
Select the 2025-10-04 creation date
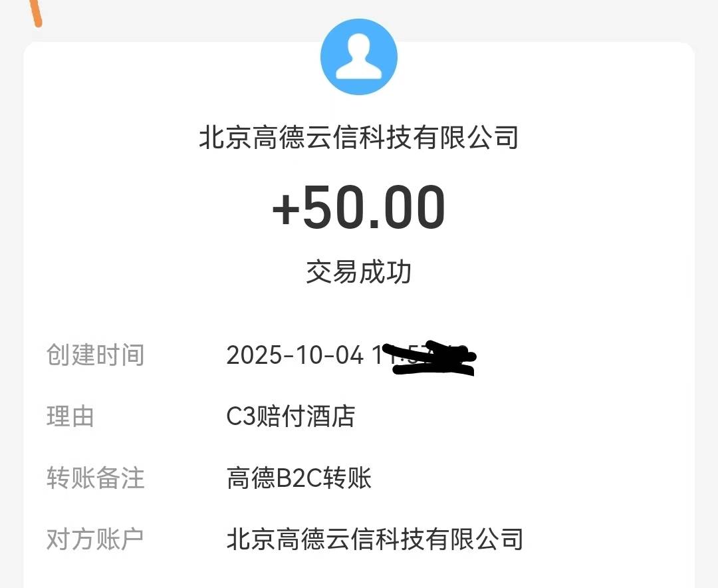295,355
